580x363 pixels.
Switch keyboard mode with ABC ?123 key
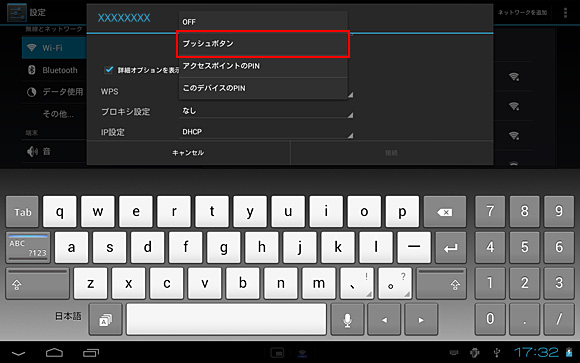click(28, 248)
